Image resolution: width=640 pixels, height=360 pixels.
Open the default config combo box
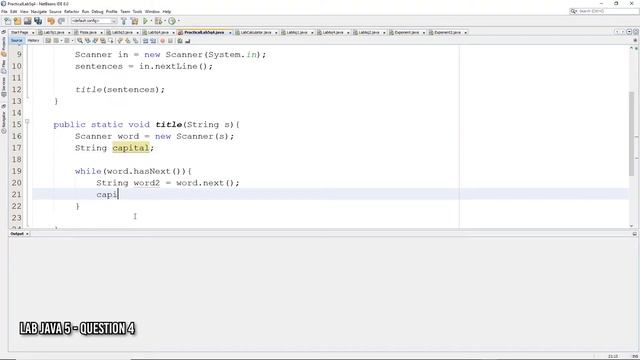click(94, 21)
